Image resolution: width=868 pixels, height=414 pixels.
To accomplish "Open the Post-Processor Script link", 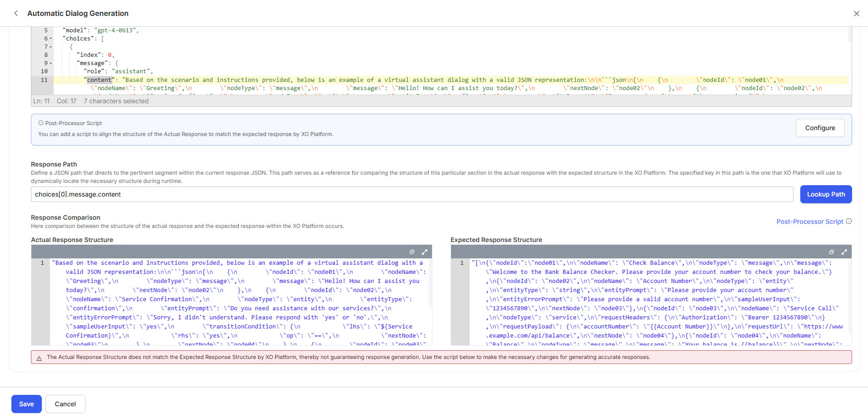I will pyautogui.click(x=810, y=222).
